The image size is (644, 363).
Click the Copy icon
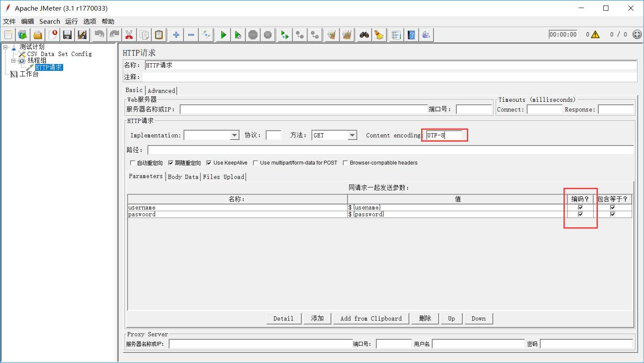144,35
